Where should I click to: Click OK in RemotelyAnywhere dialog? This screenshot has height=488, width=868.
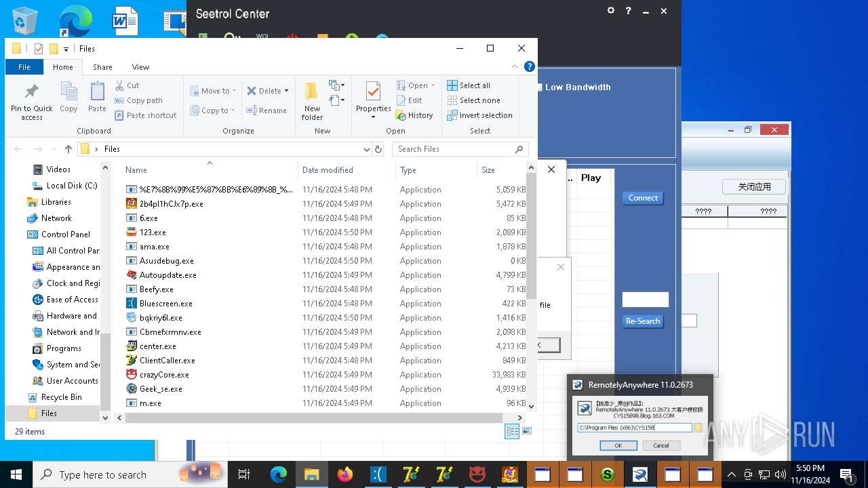click(618, 445)
